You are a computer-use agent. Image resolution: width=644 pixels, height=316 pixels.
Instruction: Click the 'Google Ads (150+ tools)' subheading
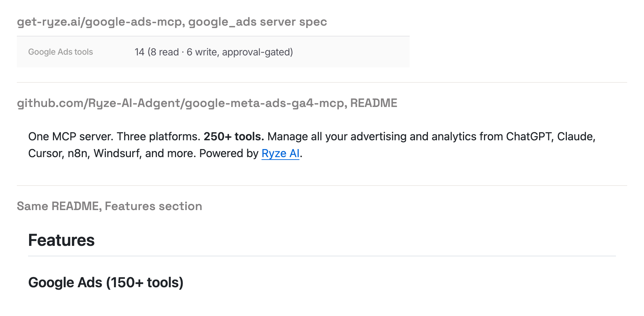[106, 283]
